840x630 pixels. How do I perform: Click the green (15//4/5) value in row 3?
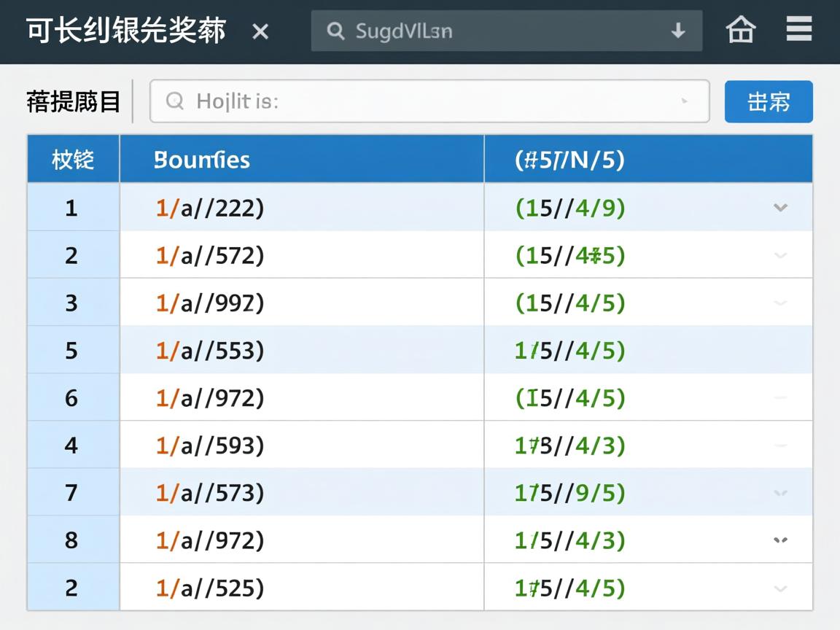click(569, 303)
